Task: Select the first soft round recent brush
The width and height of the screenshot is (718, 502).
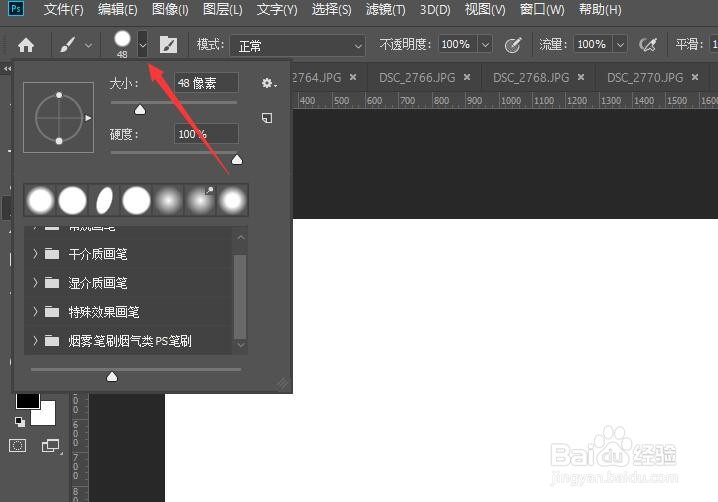Action: tap(40, 200)
